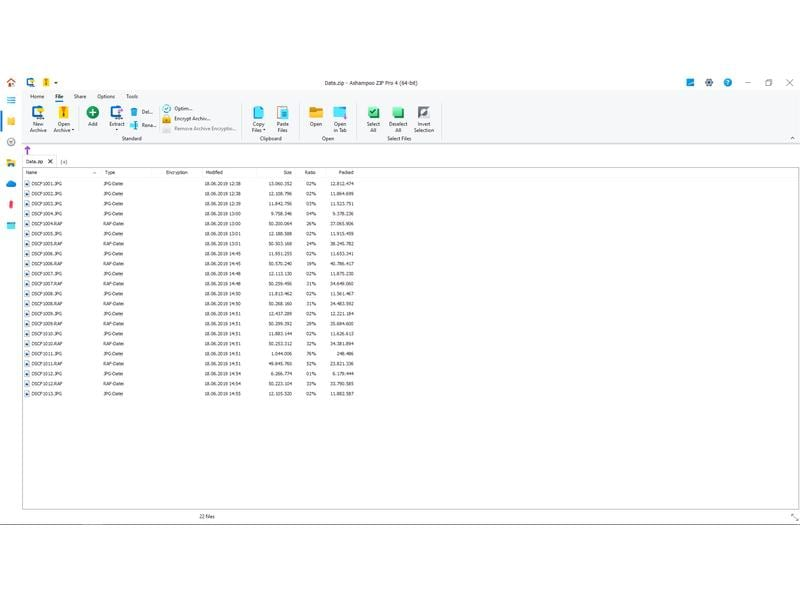
Task: Click the hamburger menu icon in sidebar
Action: (x=11, y=100)
